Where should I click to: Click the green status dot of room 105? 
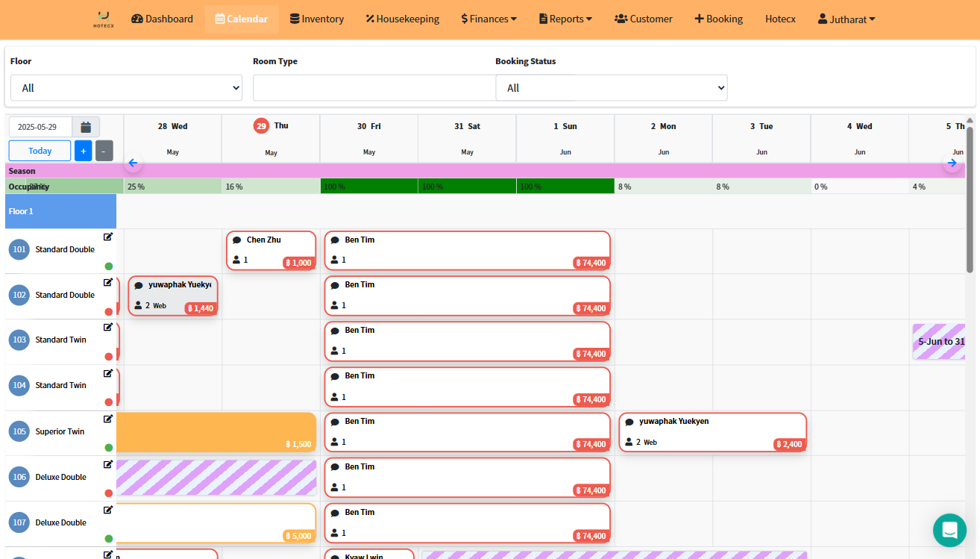[109, 448]
